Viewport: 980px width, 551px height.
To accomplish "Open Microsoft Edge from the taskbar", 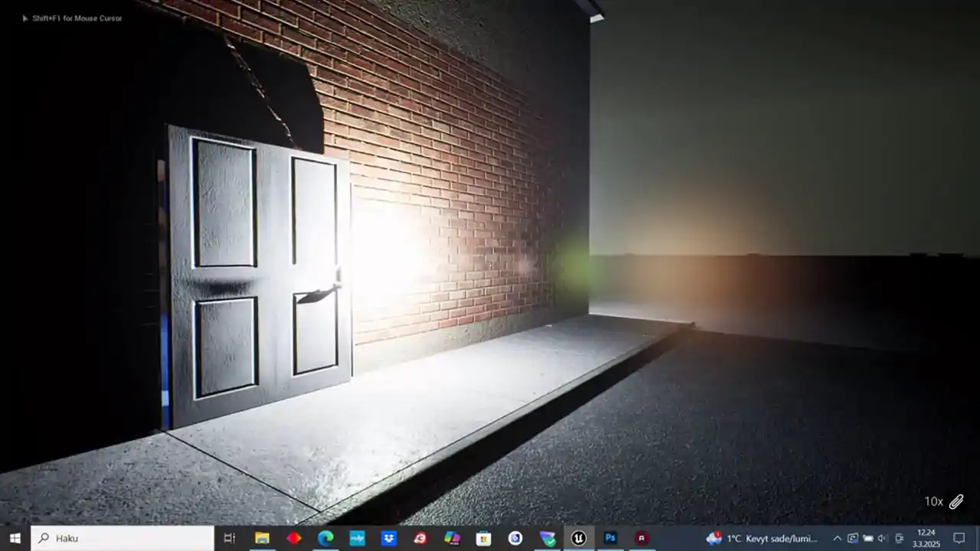I will click(325, 538).
